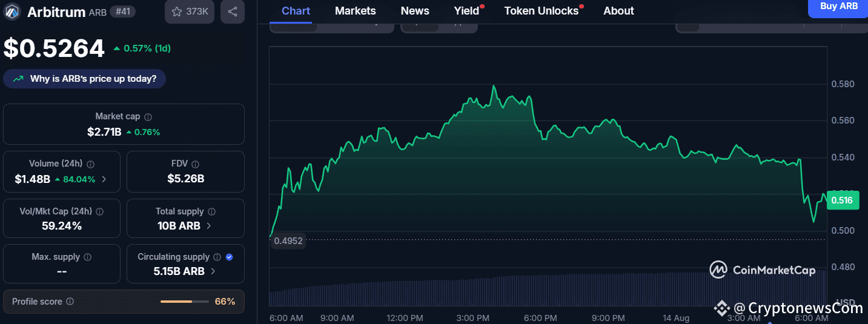
Task: Click the 10B ARB total supply value
Action: click(179, 226)
